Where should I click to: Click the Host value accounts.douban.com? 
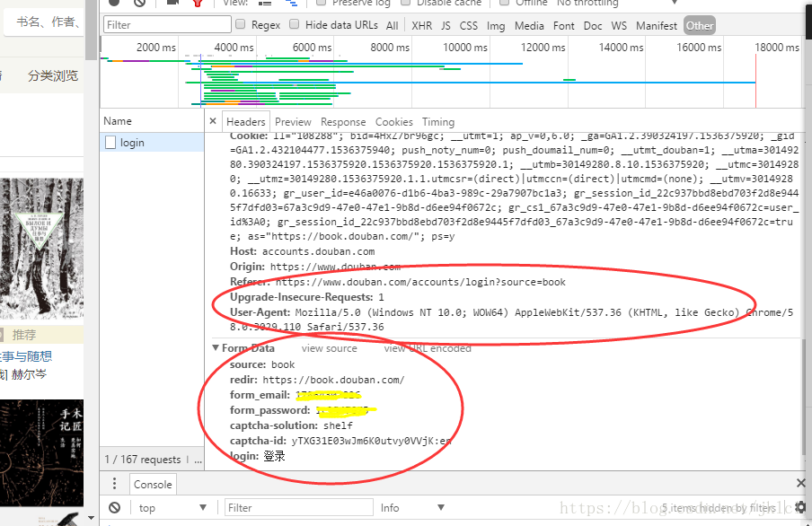(318, 251)
